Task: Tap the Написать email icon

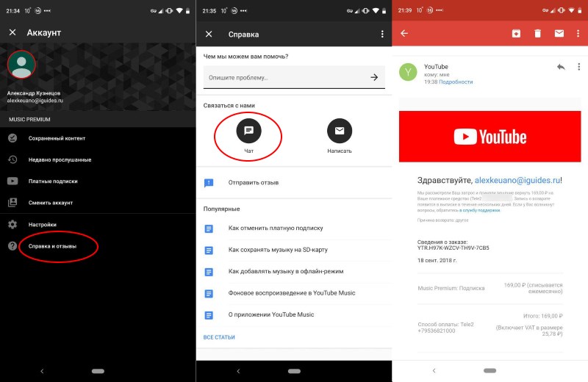Action: click(x=340, y=131)
